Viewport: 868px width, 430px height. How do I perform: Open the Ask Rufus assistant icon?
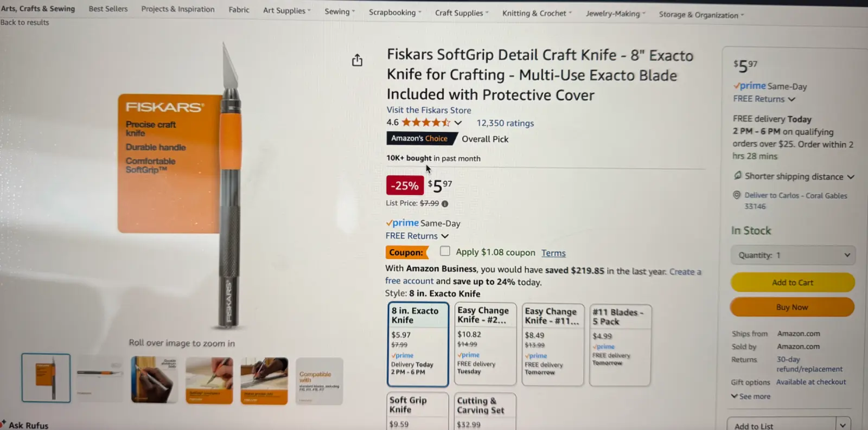coord(3,423)
